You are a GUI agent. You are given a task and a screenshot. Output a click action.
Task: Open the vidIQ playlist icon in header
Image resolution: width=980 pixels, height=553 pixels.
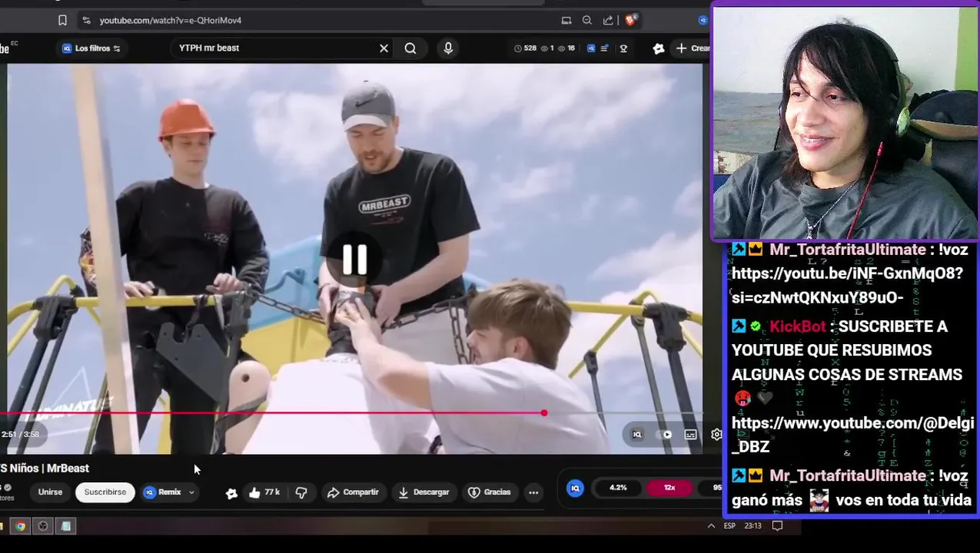click(x=605, y=48)
